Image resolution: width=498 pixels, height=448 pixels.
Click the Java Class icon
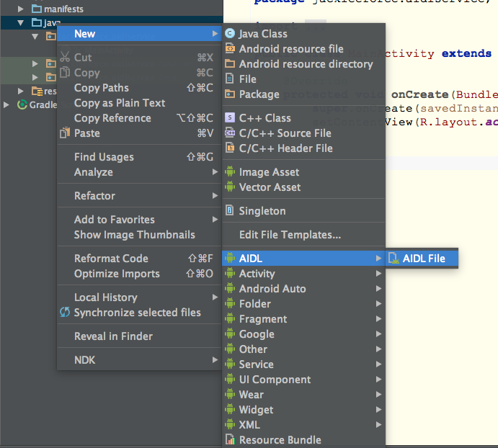pos(230,34)
